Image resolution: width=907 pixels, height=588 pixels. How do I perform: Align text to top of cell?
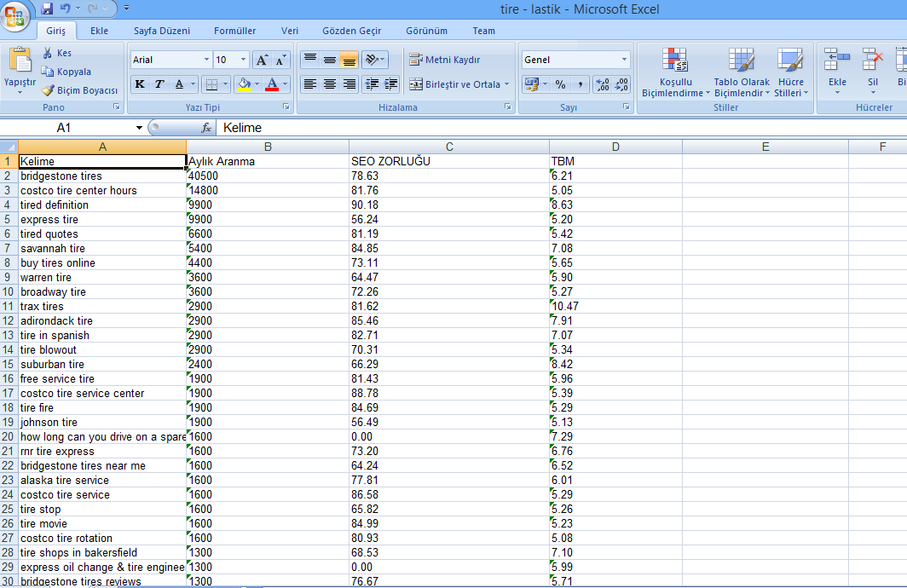(310, 59)
